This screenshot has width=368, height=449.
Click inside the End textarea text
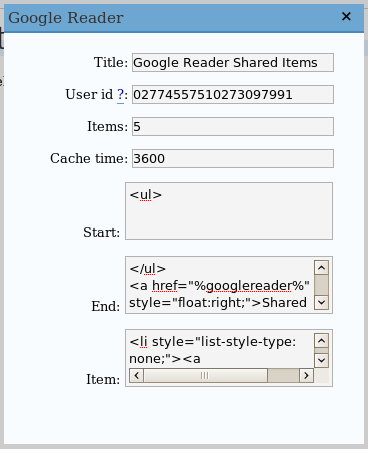tap(220, 285)
